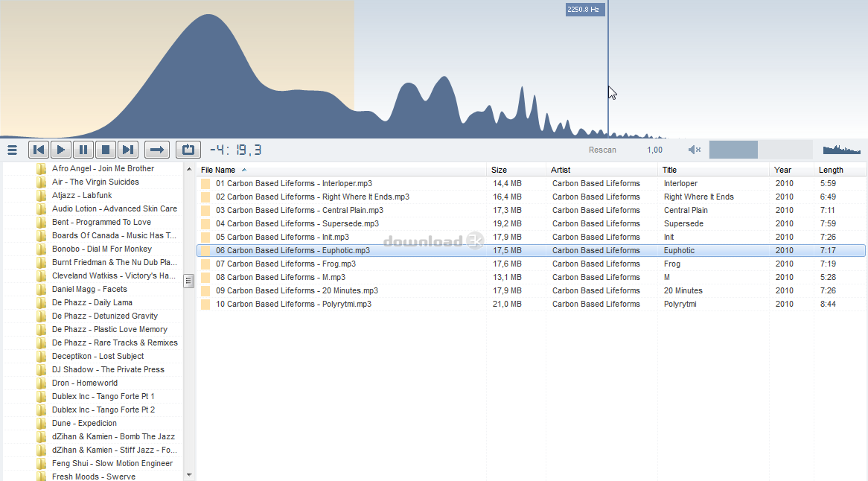Open folder Dublex Inc - Tango Forte Pt 1
868x481 pixels.
pos(103,396)
